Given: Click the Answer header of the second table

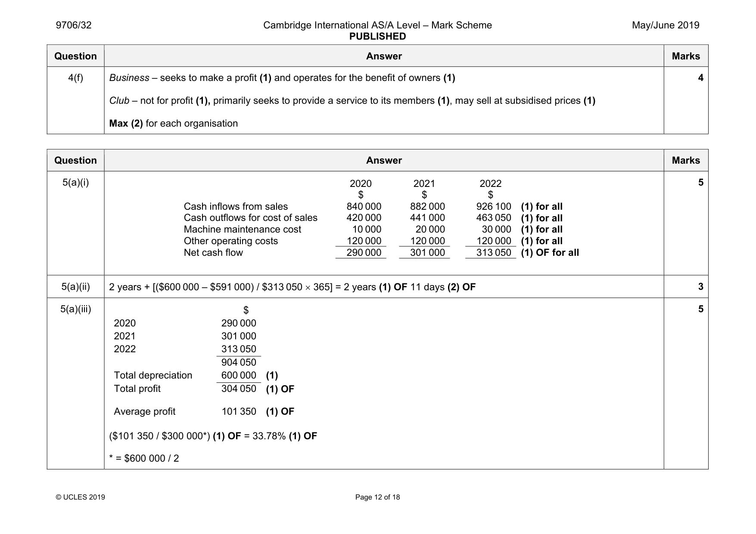Looking at the screenshot, I should [384, 160].
